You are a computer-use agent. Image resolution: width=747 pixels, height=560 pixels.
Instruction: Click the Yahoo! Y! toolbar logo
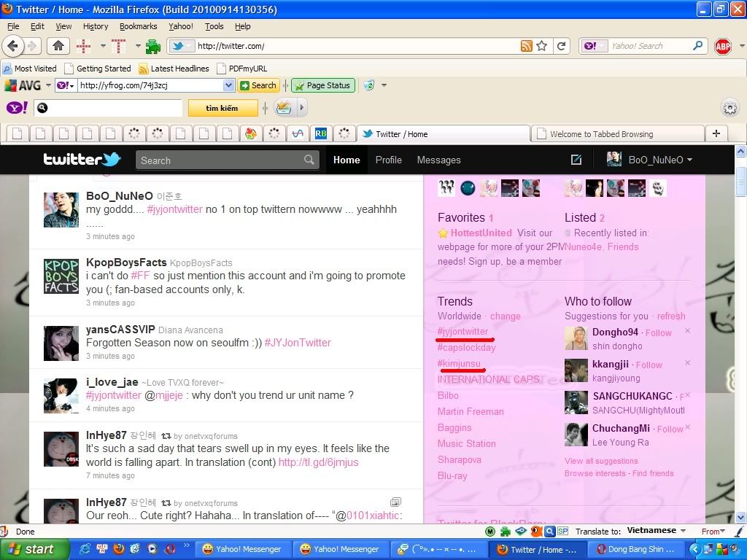(x=17, y=108)
